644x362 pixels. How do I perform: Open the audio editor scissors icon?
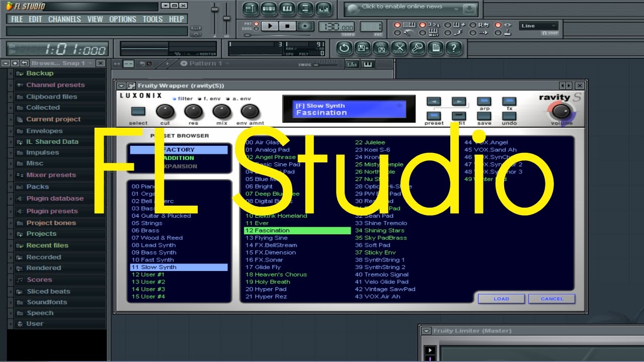399,48
